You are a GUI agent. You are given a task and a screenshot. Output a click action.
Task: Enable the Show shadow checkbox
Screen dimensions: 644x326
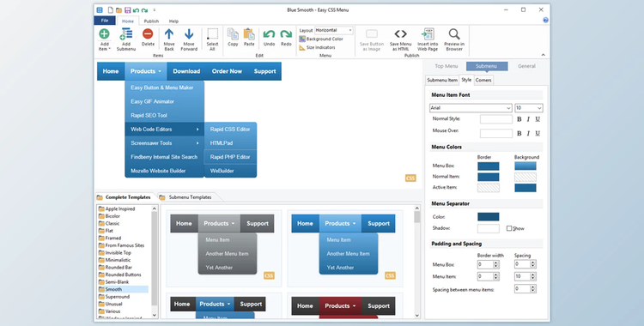[509, 228]
